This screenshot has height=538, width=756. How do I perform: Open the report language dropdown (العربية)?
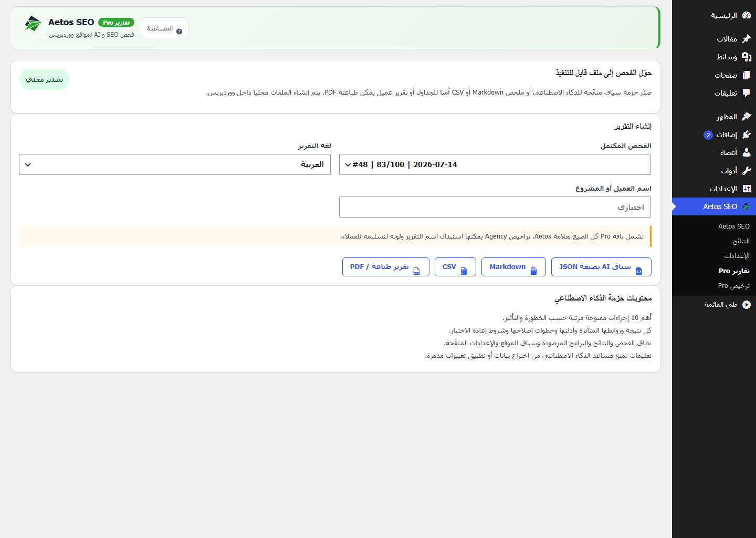point(175,164)
